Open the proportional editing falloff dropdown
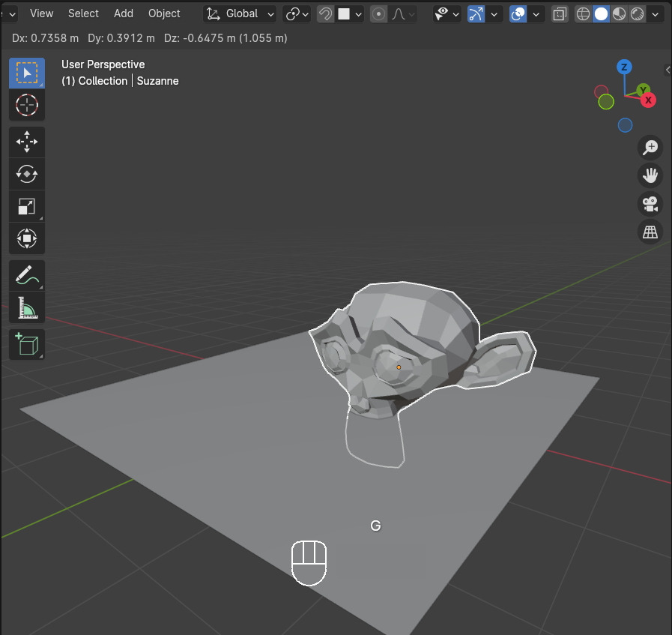 (x=403, y=14)
